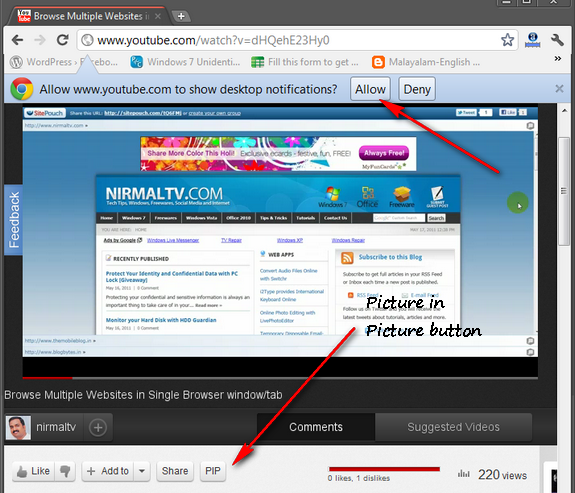Click the address bar URL field
This screenshot has height=493, width=575.
297,40
